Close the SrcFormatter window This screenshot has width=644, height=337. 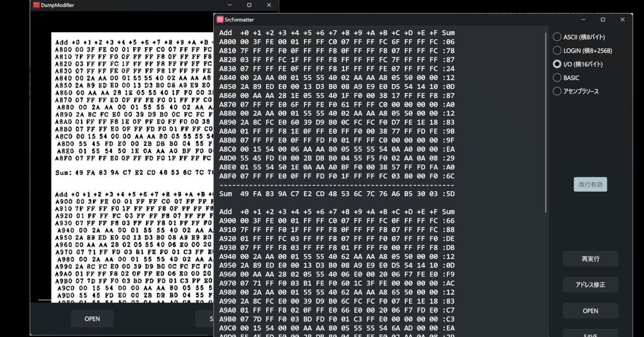(x=622, y=19)
